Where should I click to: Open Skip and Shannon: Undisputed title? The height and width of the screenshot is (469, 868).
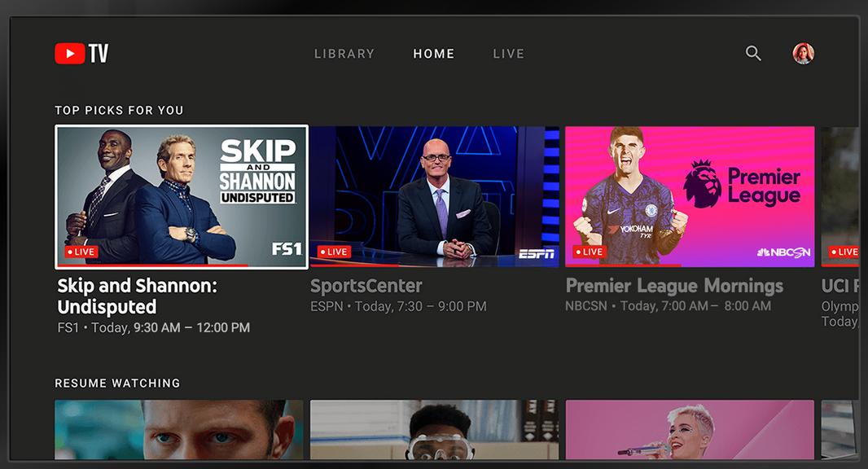138,296
